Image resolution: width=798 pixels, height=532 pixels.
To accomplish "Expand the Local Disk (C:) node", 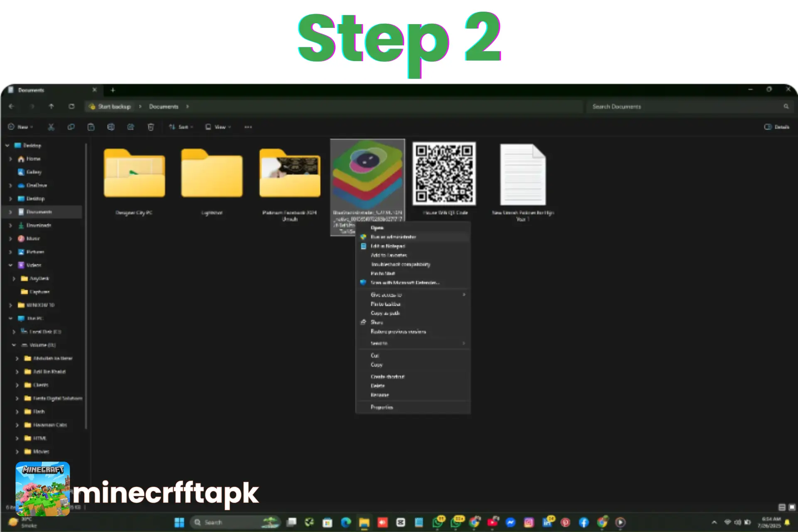I will click(x=14, y=332).
